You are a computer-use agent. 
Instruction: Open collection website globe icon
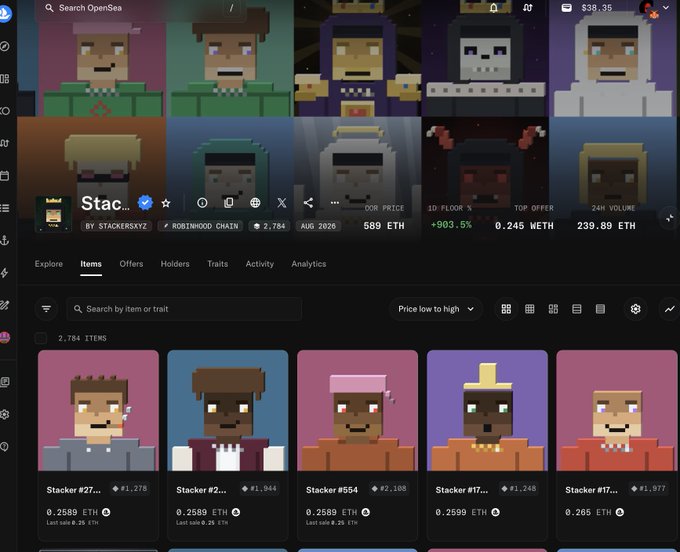tap(255, 203)
